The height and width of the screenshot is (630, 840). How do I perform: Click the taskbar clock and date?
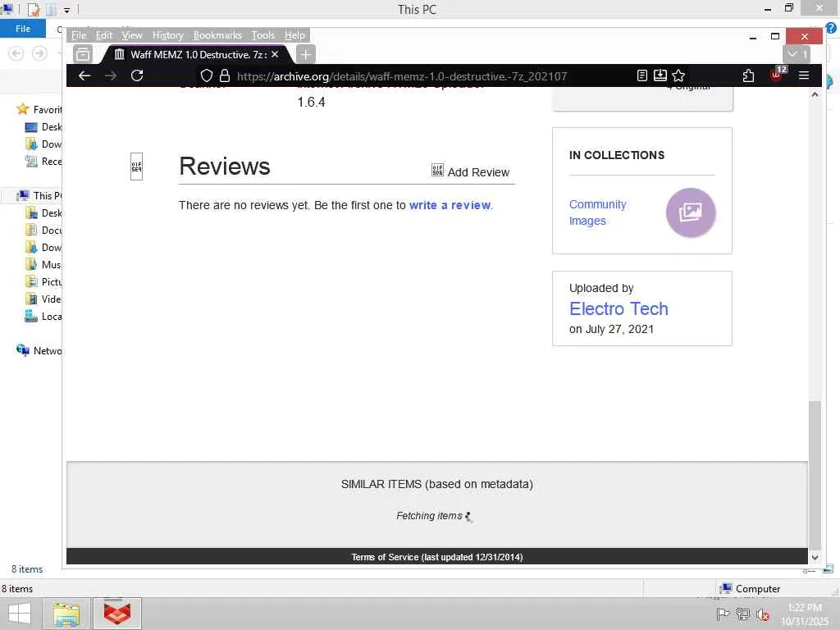804,614
